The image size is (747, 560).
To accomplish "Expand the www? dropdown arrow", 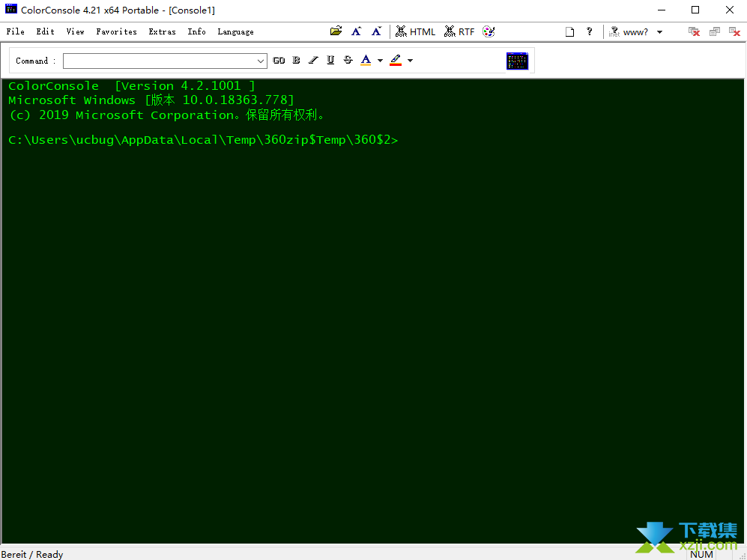I will 660,32.
